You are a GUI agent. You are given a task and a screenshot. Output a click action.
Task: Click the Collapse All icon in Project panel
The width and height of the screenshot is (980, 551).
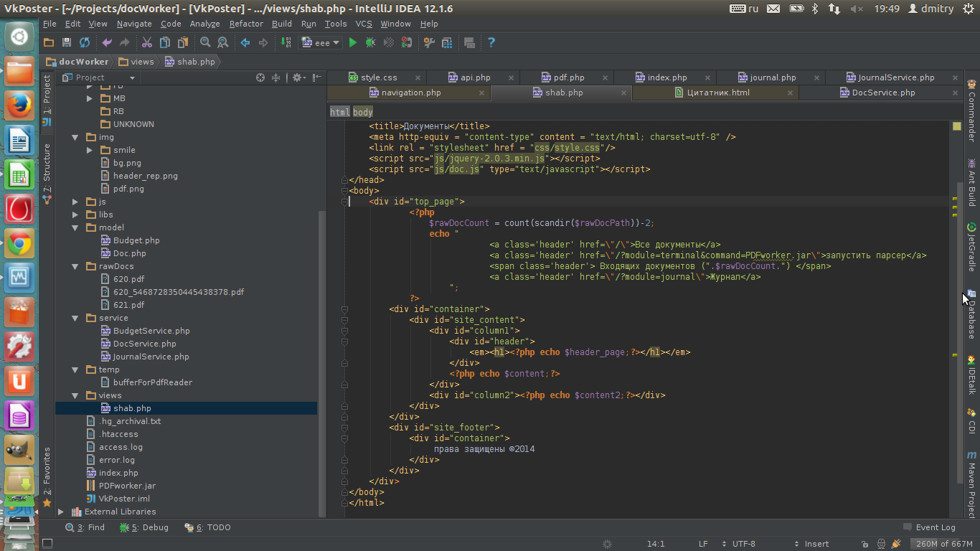[x=275, y=77]
